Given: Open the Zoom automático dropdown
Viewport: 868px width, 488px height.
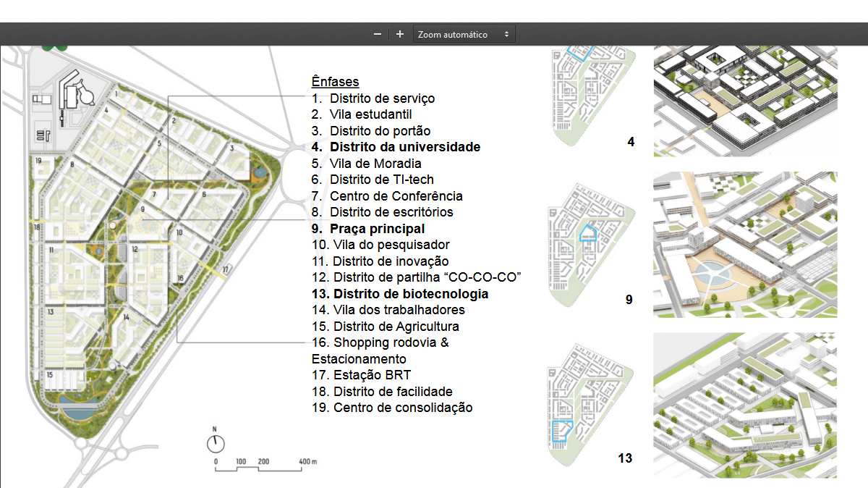Looking at the screenshot, I should [x=464, y=34].
